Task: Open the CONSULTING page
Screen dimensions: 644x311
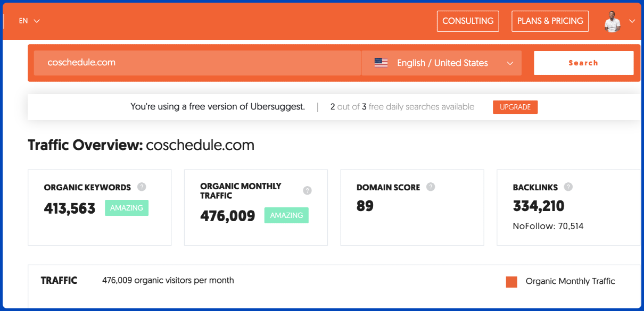Action: coord(468,21)
